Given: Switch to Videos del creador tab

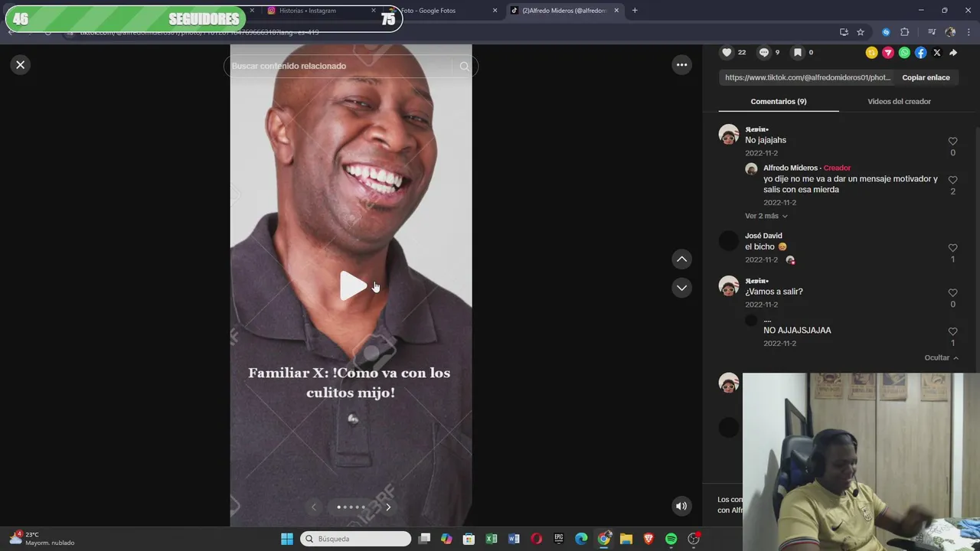Looking at the screenshot, I should (x=899, y=101).
